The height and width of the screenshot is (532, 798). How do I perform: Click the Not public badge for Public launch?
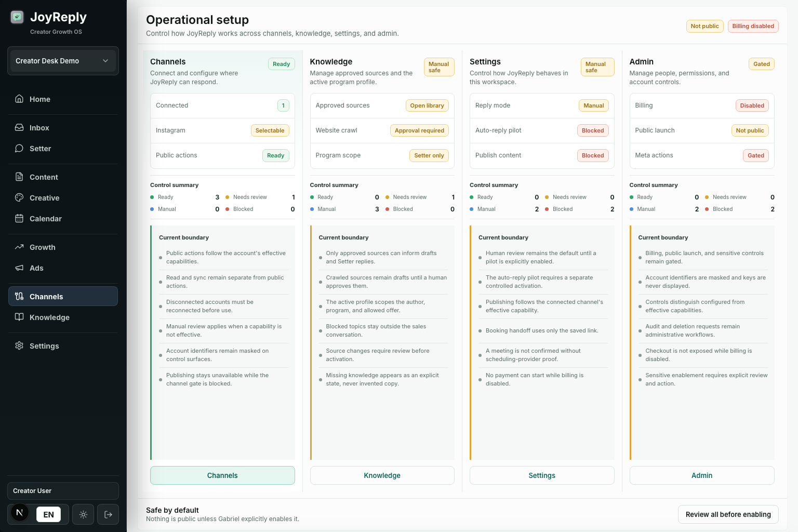[x=750, y=130]
